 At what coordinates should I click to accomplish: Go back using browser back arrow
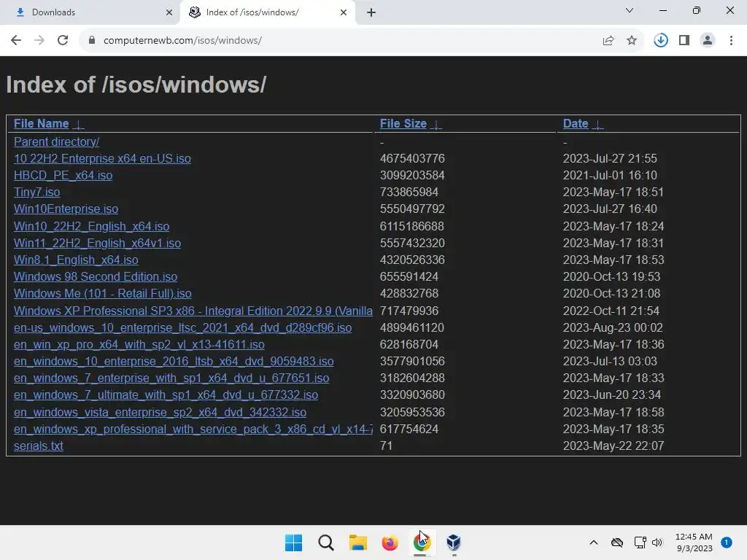(x=16, y=41)
